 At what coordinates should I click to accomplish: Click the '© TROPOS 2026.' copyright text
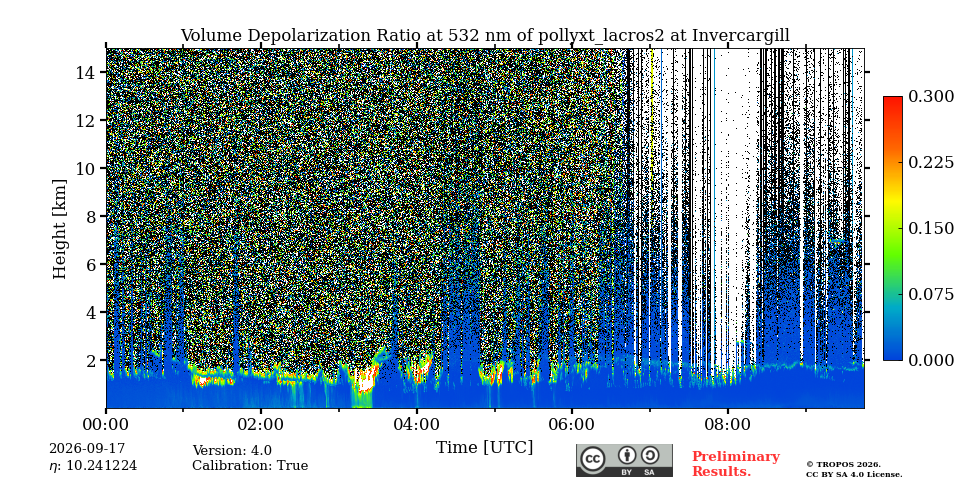(843, 465)
